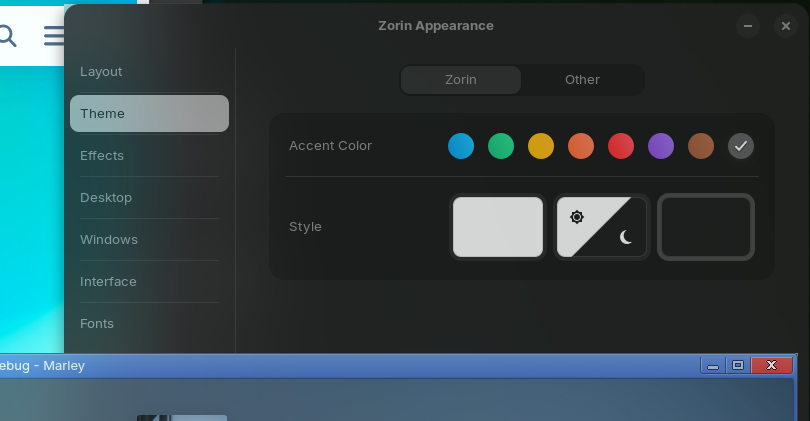This screenshot has height=421, width=810.
Task: Open the Windows settings page
Action: click(x=109, y=240)
